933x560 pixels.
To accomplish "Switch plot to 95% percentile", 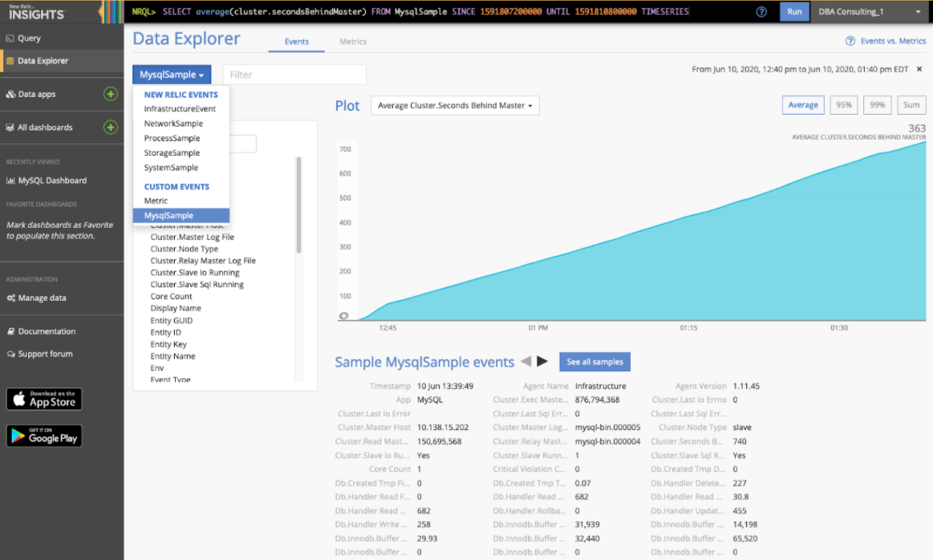I will (x=843, y=105).
